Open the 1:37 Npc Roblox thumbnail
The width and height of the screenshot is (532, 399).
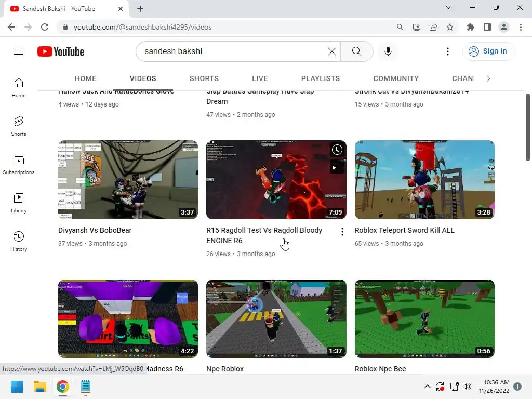point(276,318)
